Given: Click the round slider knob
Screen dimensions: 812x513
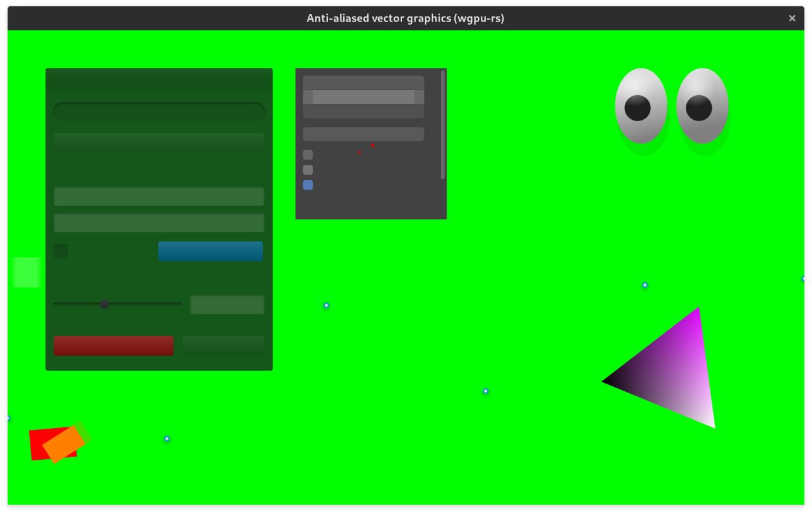Looking at the screenshot, I should 105,304.
